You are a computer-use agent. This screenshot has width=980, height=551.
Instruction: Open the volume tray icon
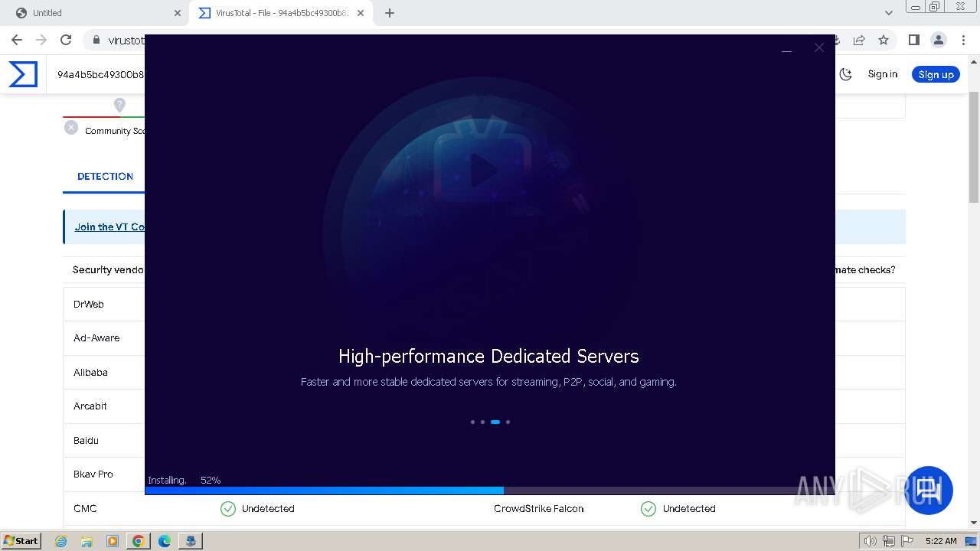pos(871,541)
